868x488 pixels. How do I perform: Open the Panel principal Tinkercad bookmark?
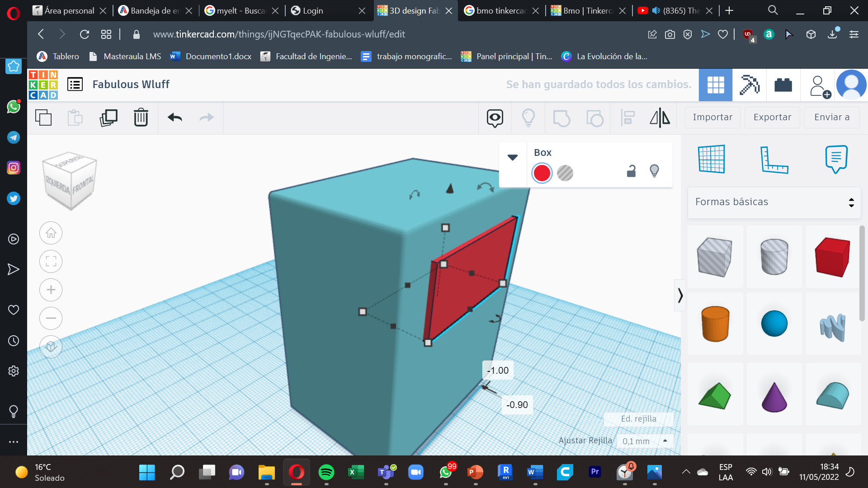(x=507, y=56)
